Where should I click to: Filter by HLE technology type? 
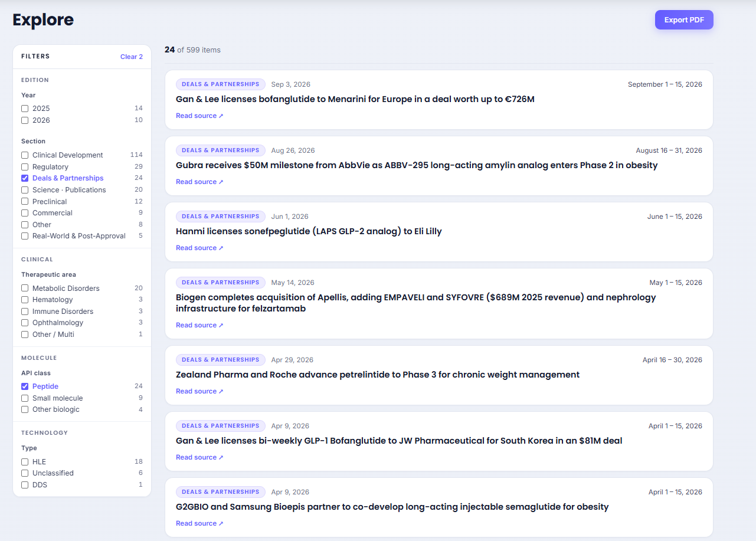25,462
